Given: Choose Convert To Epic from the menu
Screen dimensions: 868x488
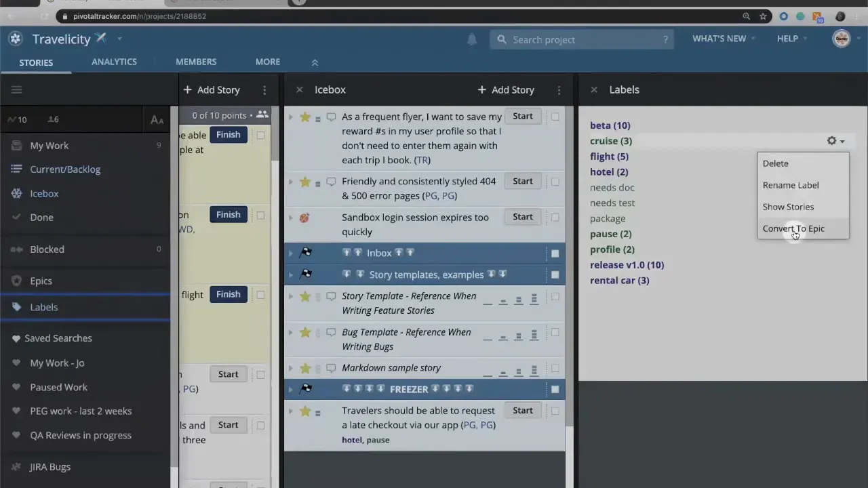Looking at the screenshot, I should pos(793,228).
